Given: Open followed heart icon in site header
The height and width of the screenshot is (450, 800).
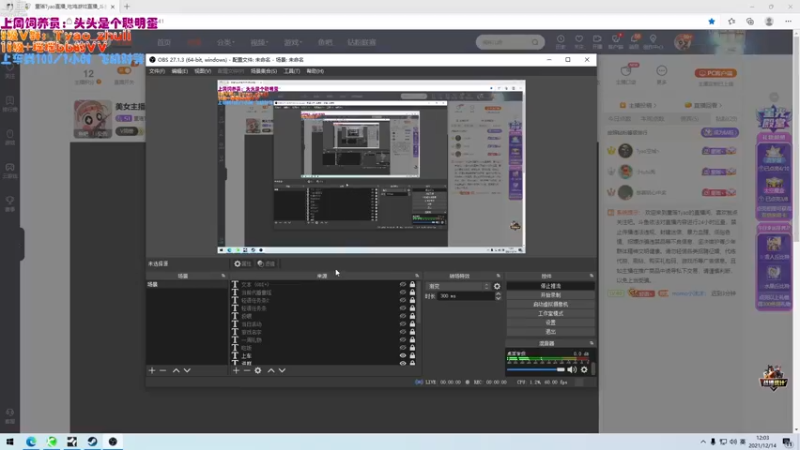Looking at the screenshot, I should click(x=579, y=41).
